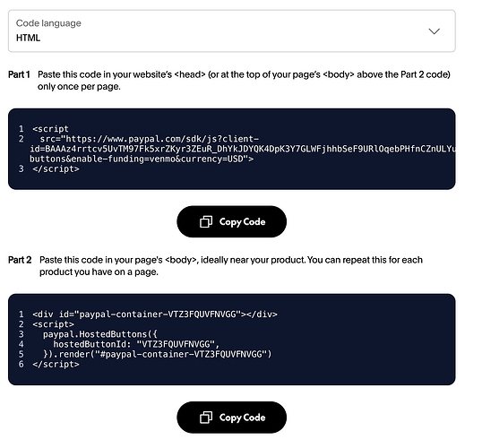Screen dimensions: 482x448
Task: Click the chevron arrow in Code language box
Action: [x=434, y=31]
